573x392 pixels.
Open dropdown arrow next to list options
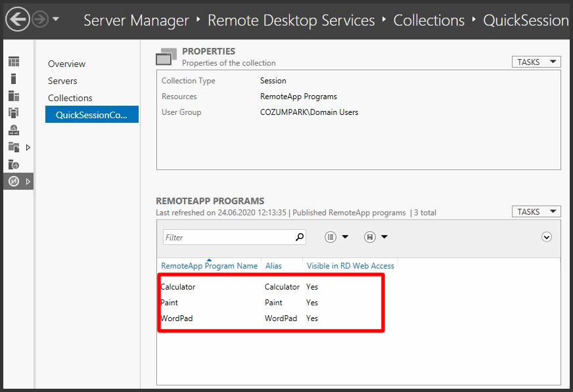pyautogui.click(x=345, y=237)
